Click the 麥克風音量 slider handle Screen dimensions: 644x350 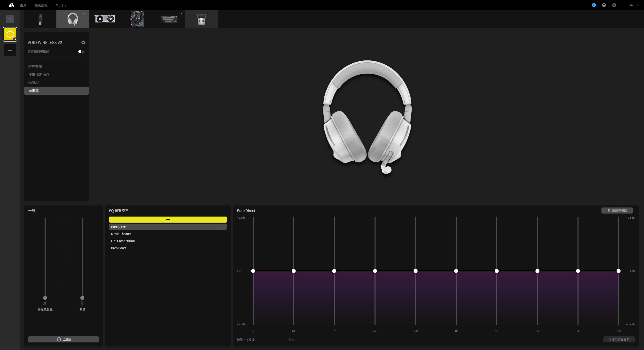click(x=45, y=298)
